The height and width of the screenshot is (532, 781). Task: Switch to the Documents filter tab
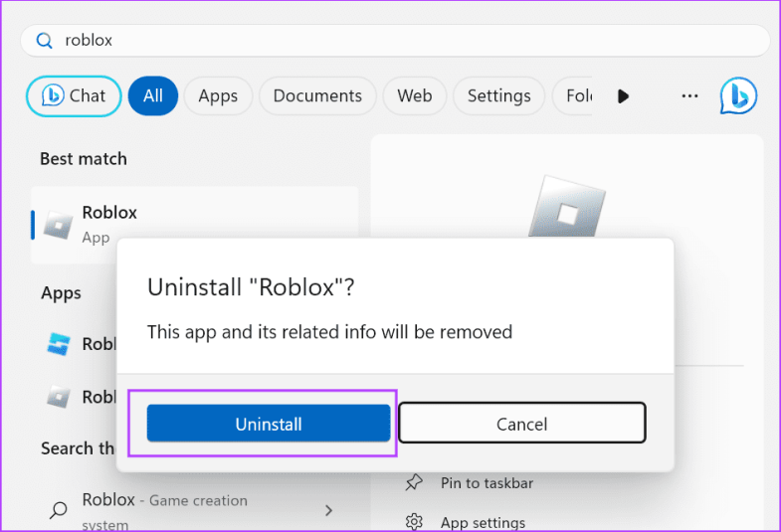pos(317,96)
